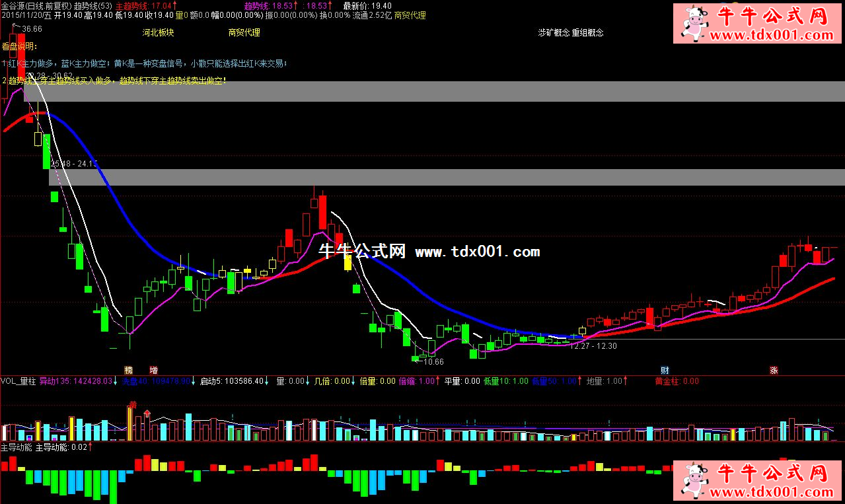Click the 金谷源 stock title at top-left

[x=13, y=5]
